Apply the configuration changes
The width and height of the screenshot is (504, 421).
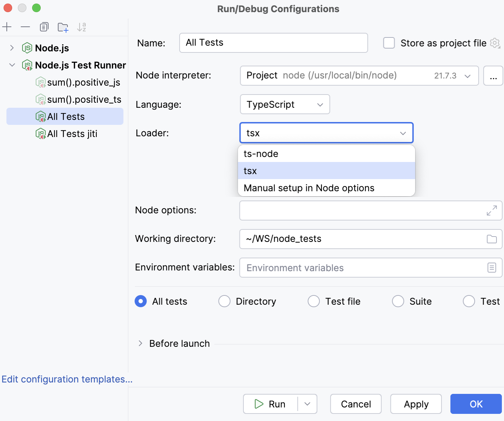tap(416, 404)
